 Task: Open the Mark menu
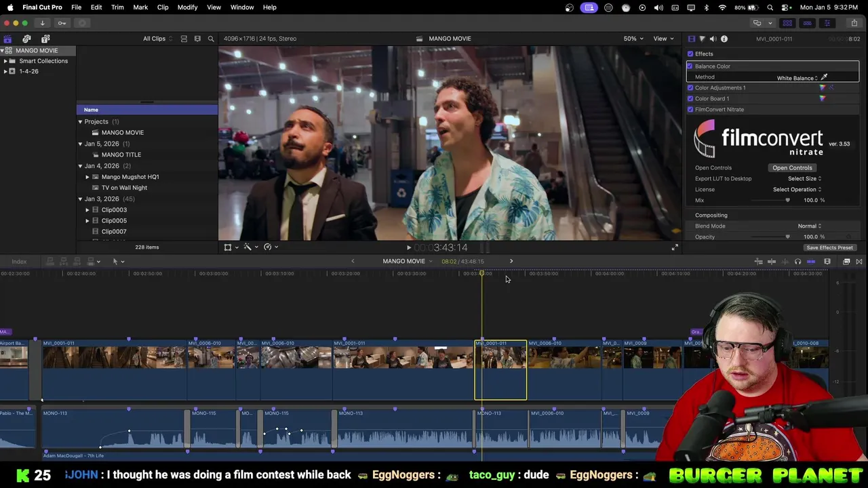tap(140, 7)
